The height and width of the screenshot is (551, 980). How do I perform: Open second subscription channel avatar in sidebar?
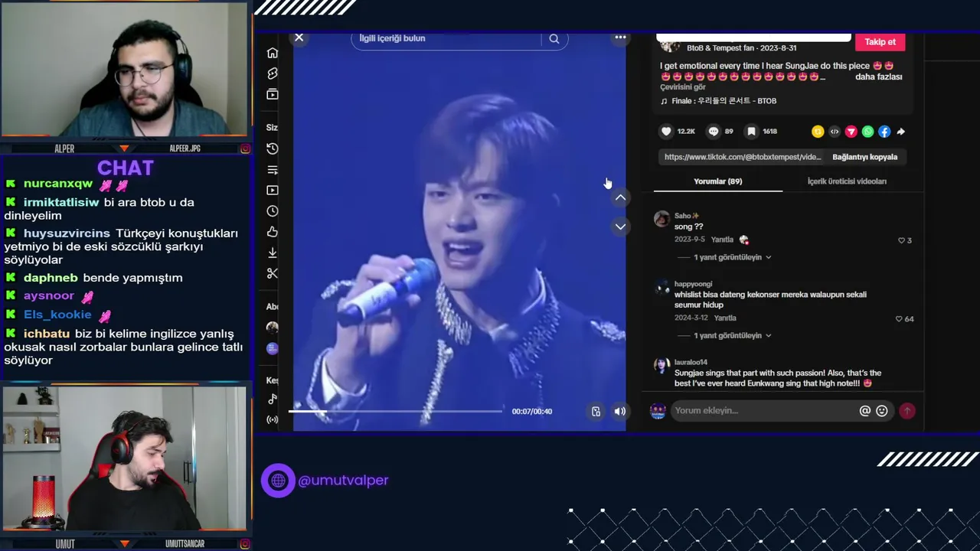273,348
